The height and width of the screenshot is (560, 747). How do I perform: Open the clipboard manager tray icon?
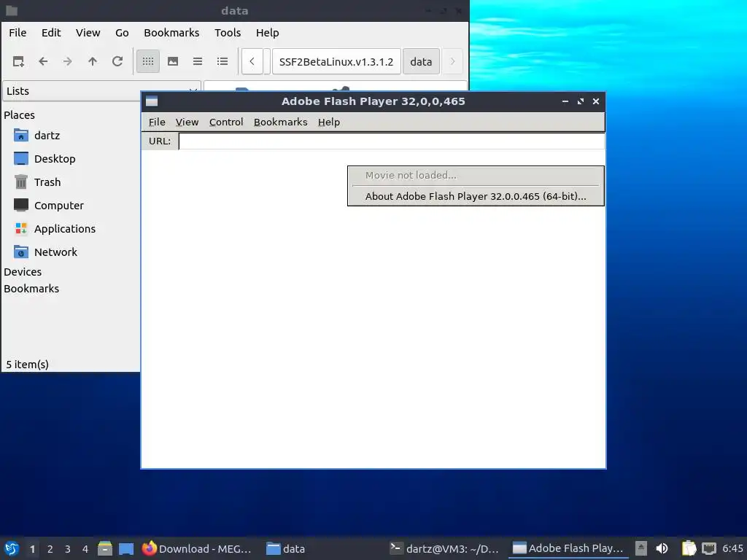coord(689,548)
